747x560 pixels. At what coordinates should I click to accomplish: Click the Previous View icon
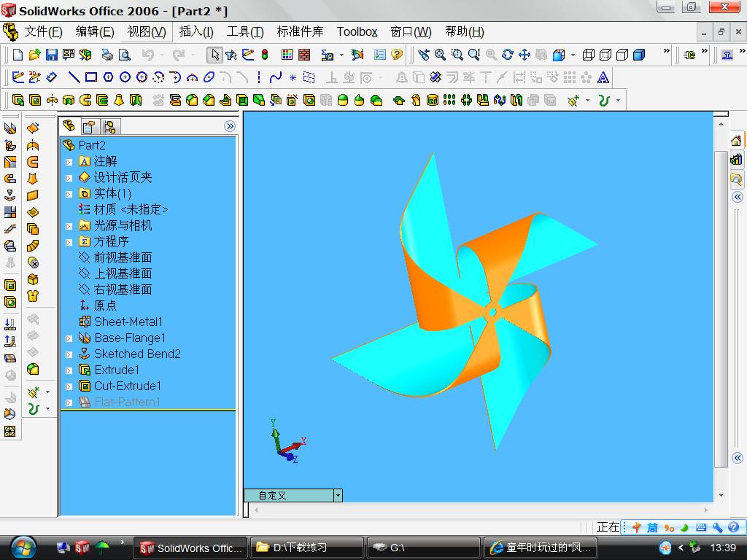[x=423, y=55]
